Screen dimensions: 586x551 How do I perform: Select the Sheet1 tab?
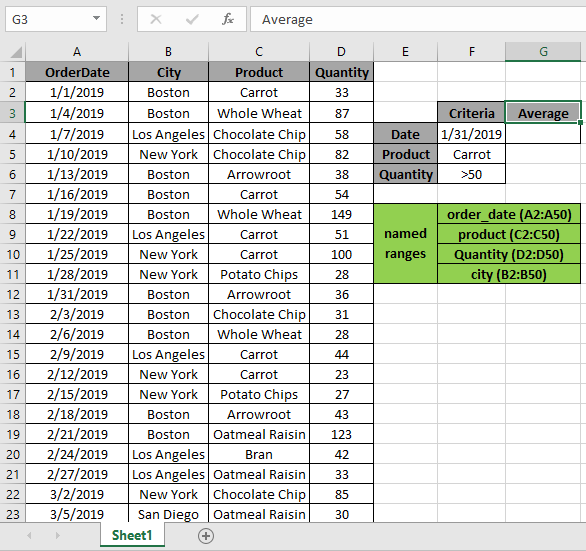click(x=132, y=535)
